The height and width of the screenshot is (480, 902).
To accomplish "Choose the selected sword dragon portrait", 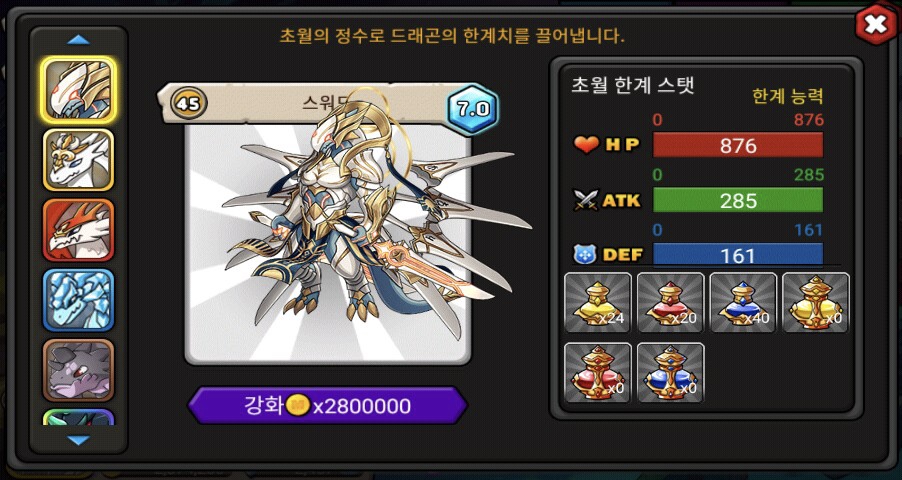I will tap(78, 90).
